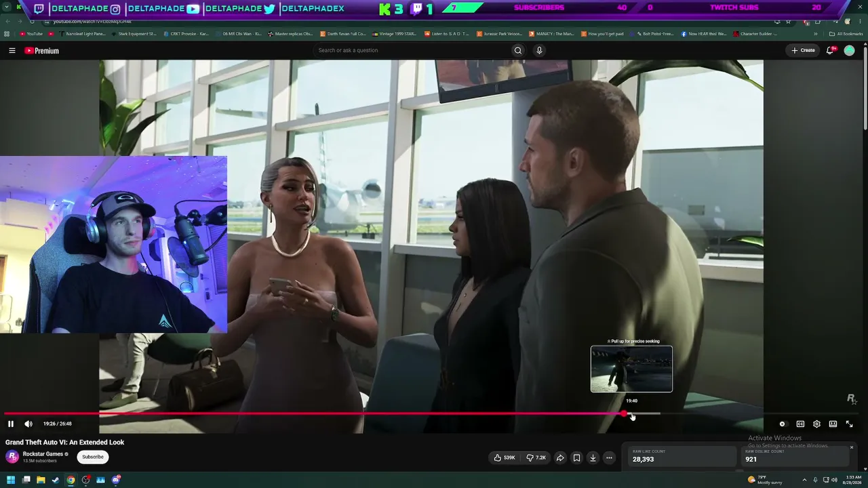Screen dimensions: 868x488
Task: Click the apps grid icon in bookmarks bar
Action: tap(7, 34)
